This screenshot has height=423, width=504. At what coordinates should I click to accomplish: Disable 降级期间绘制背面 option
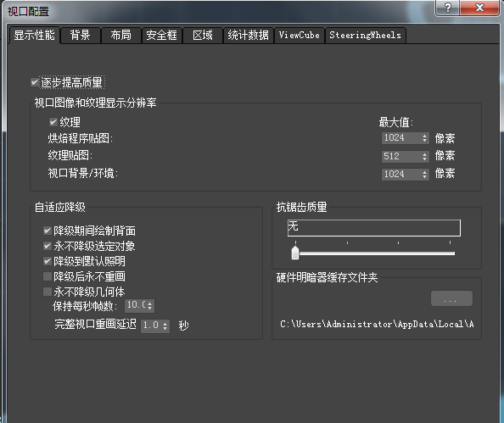[x=48, y=231]
